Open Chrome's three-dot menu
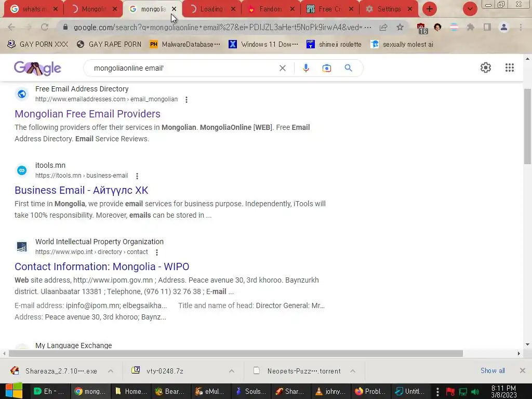 point(521,27)
